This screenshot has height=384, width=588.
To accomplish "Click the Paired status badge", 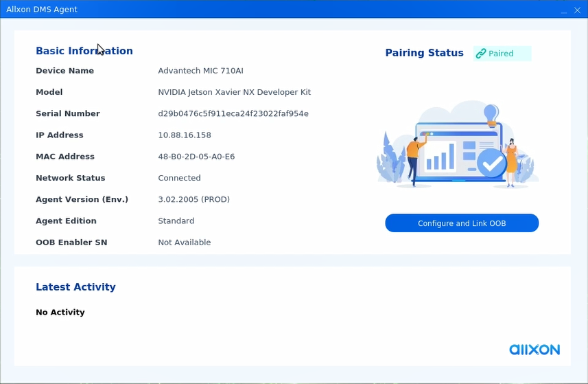I will 502,54.
